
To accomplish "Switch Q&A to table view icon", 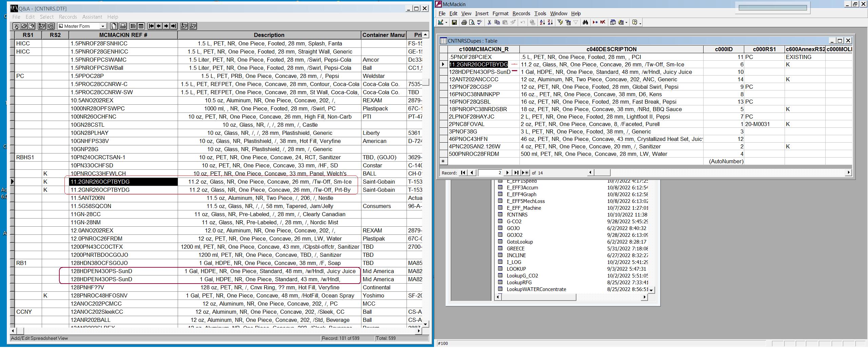I will [x=141, y=26].
